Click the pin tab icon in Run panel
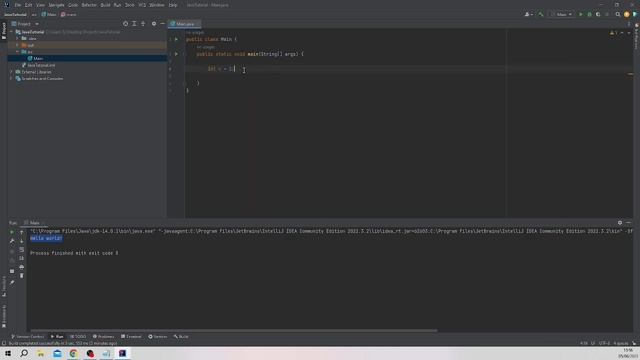 [12, 282]
